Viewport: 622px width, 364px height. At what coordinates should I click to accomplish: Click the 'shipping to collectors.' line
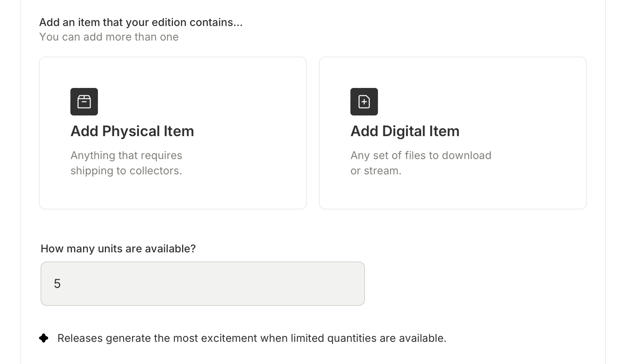(126, 171)
